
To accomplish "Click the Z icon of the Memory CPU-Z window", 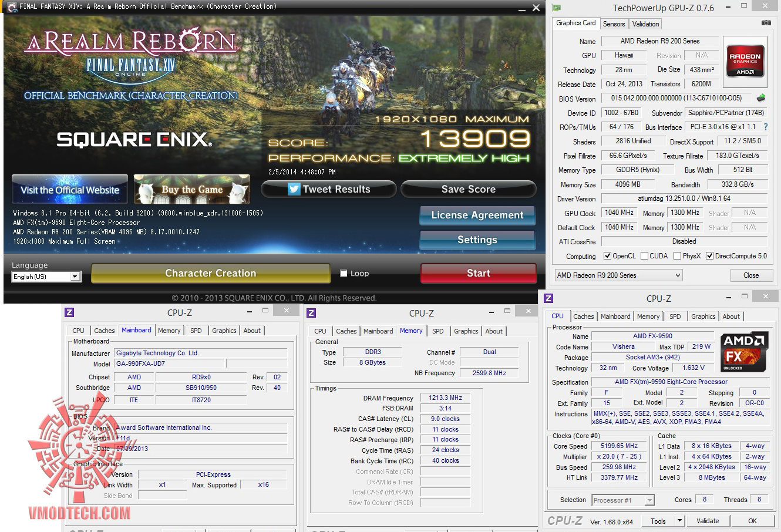I will pos(311,313).
